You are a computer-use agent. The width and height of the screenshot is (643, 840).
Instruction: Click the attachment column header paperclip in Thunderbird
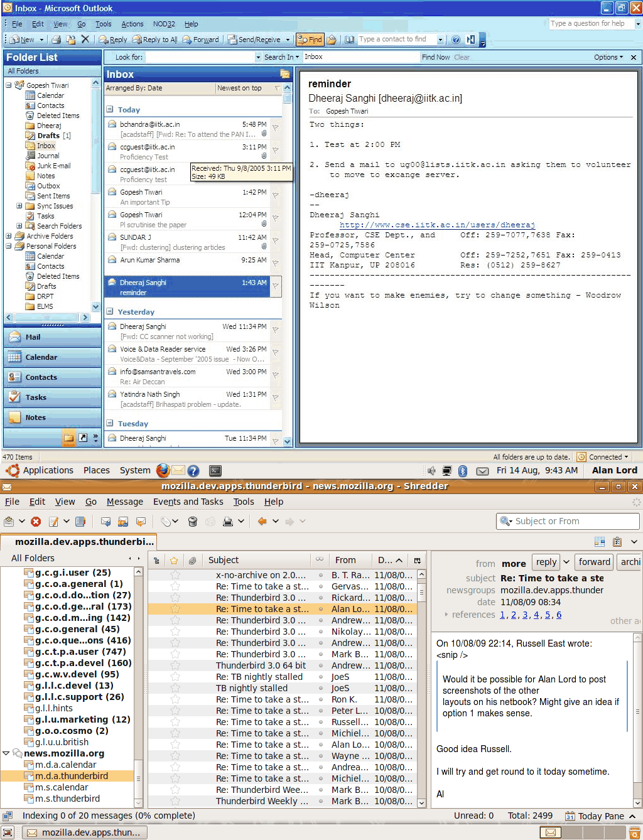(193, 560)
